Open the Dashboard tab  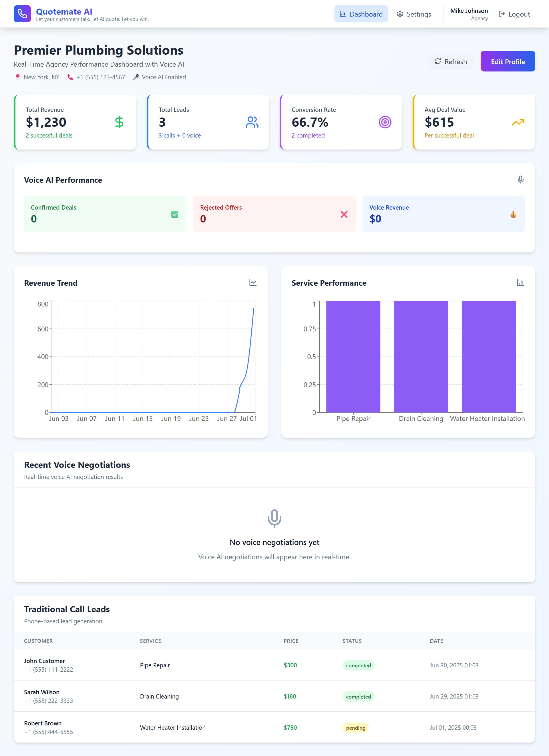[361, 14]
